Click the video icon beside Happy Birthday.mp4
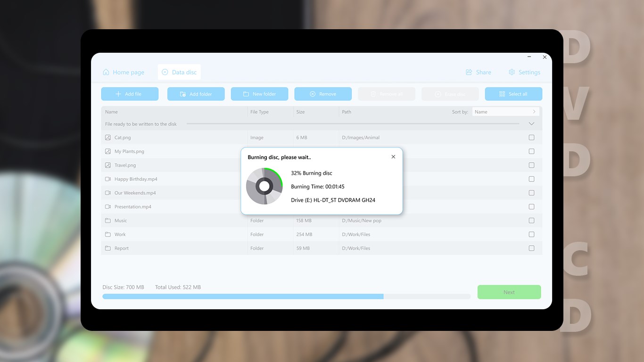The image size is (644, 362). 108,179
